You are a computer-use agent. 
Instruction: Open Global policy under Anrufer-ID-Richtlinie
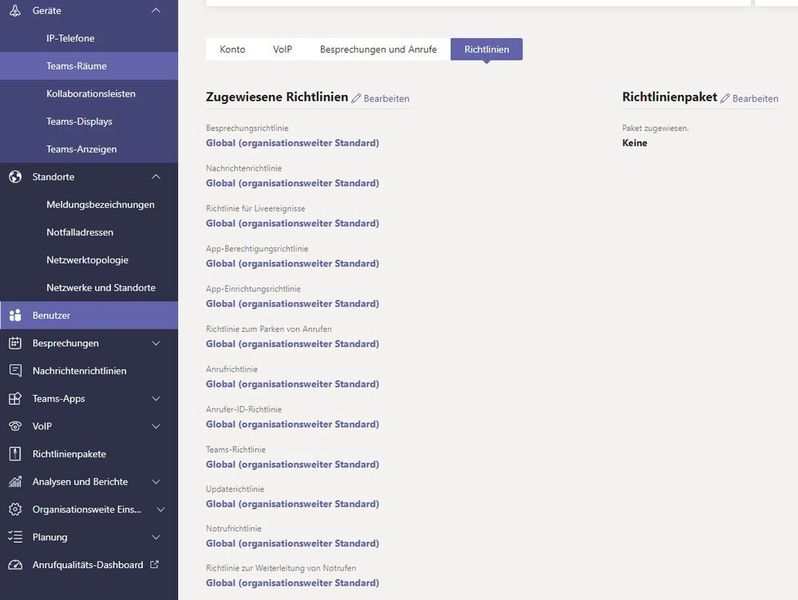292,424
